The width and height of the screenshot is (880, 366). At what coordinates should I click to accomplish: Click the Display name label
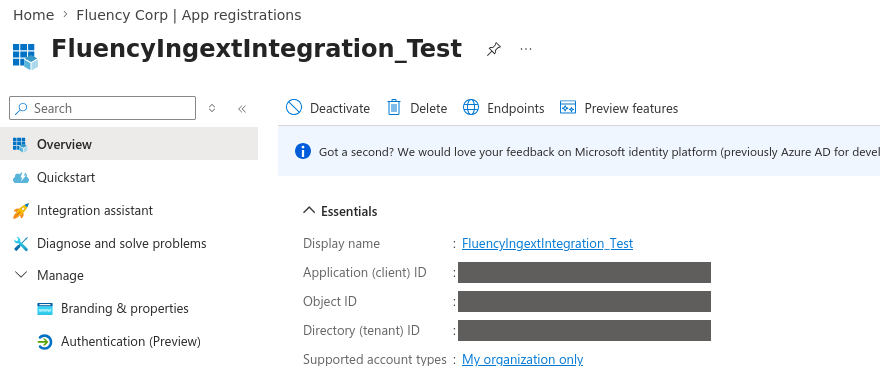click(341, 244)
